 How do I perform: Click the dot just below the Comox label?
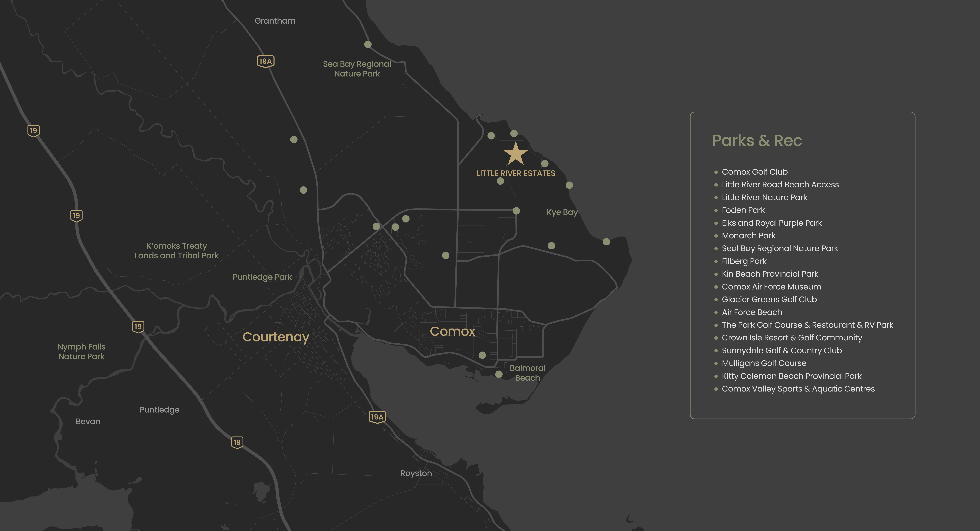482,355
